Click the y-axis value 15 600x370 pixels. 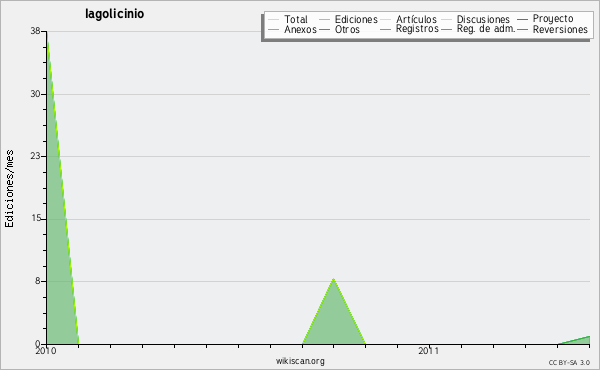[36, 218]
